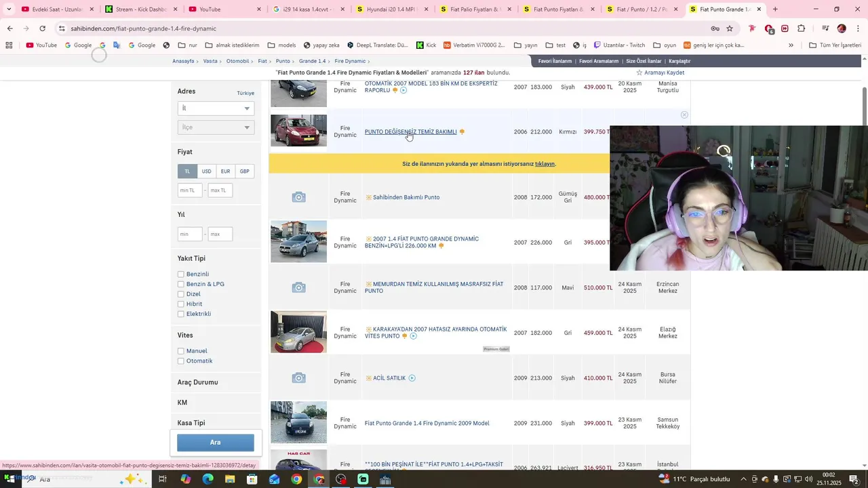868x488 pixels.
Task: Expand the KM filter section
Action: (x=216, y=403)
